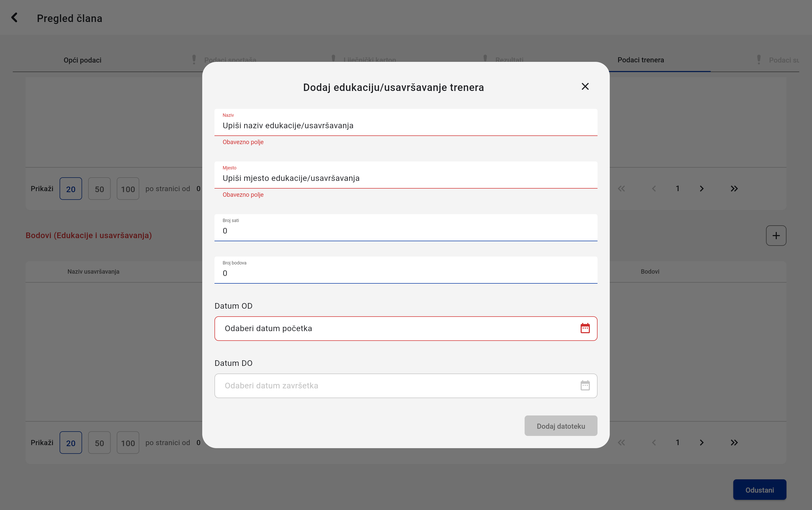Image resolution: width=812 pixels, height=510 pixels.
Task: Switch to the Opći podaci tab
Action: point(82,60)
